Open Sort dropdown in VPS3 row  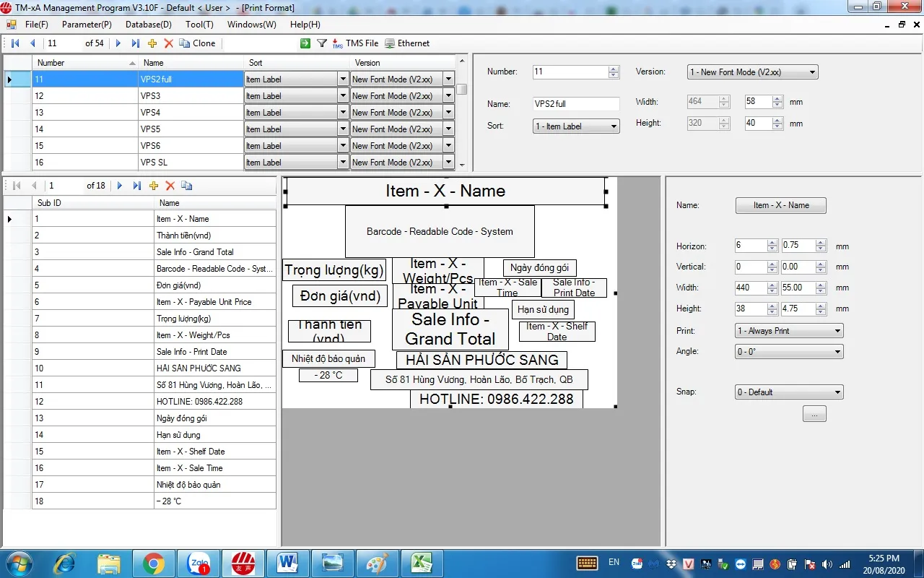[343, 96]
